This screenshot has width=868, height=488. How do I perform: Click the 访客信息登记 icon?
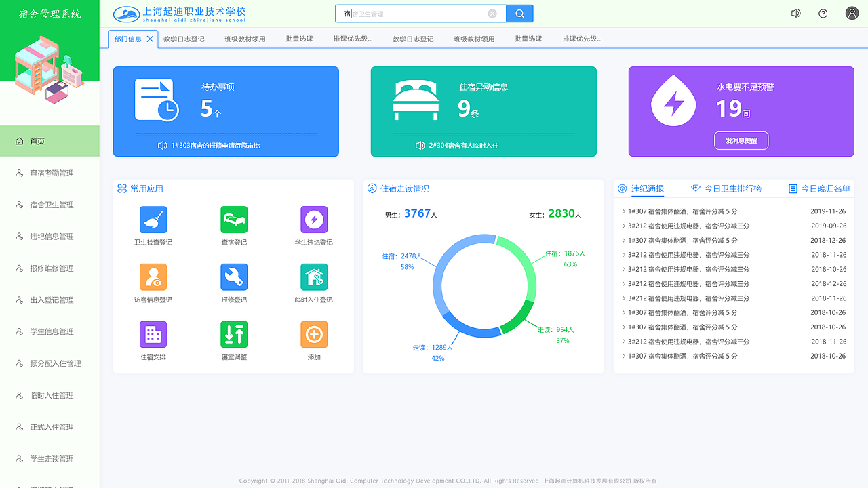pos(153,277)
